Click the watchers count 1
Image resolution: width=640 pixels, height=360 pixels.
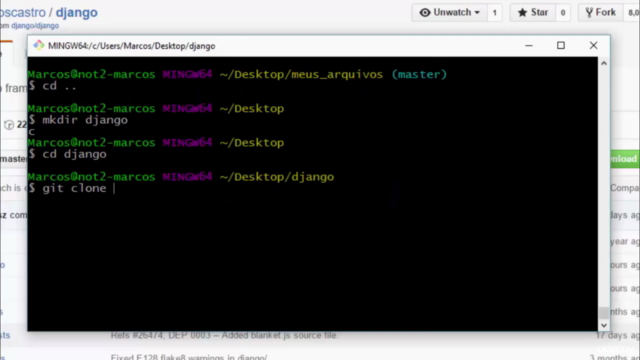[x=495, y=13]
